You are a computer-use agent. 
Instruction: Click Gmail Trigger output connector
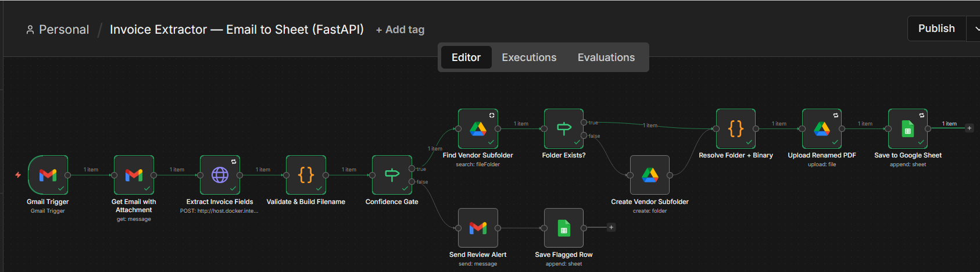click(x=68, y=175)
